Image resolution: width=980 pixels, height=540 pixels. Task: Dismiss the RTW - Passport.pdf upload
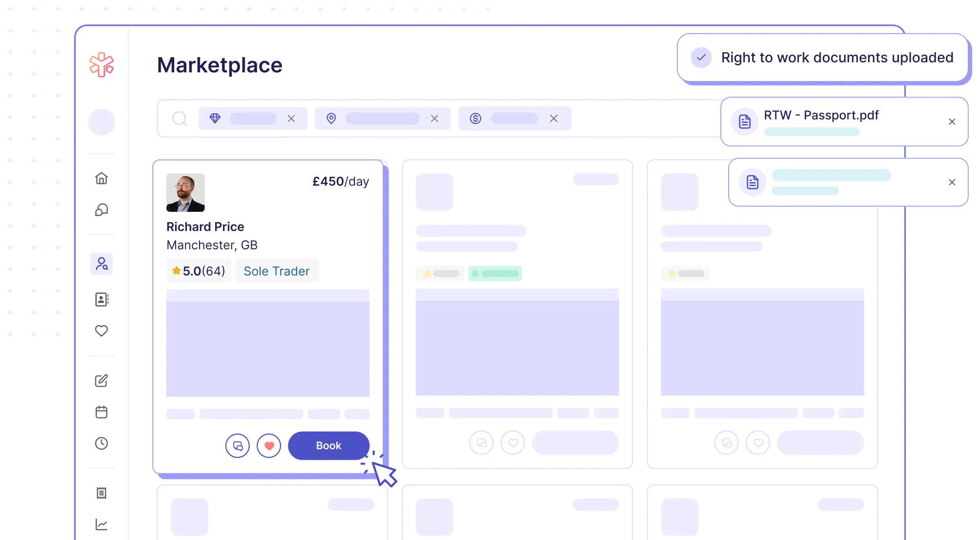tap(952, 122)
